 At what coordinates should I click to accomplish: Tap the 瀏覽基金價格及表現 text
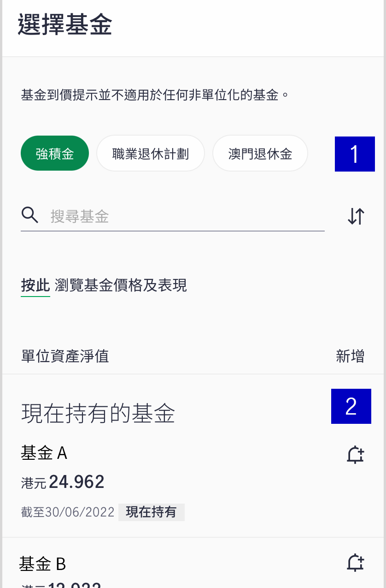121,286
